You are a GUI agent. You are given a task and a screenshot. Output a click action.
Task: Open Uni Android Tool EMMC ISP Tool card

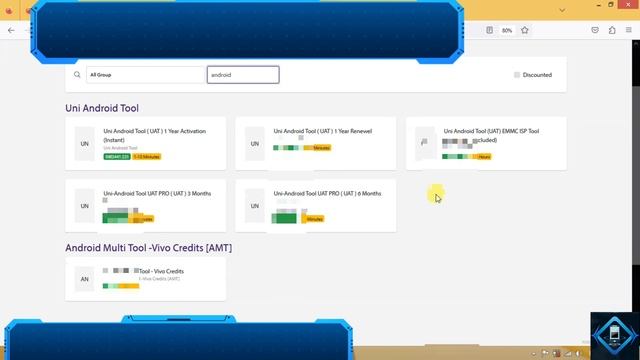pos(486,143)
